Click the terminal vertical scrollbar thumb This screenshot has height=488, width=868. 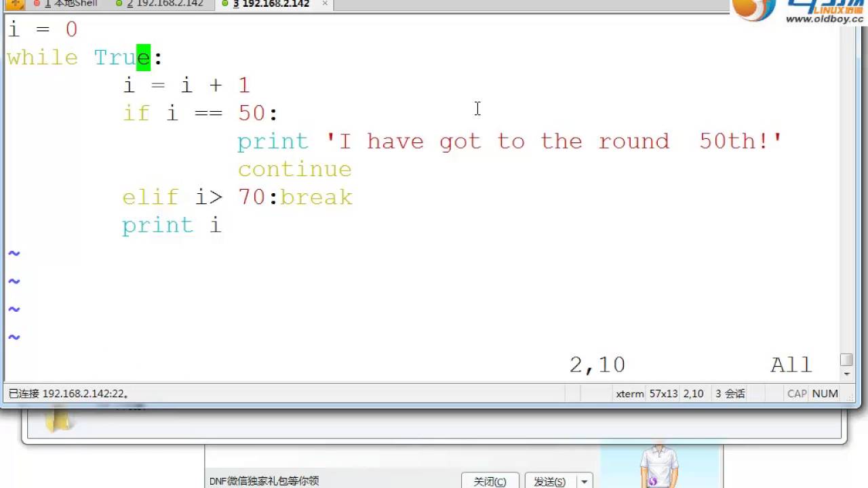point(846,359)
